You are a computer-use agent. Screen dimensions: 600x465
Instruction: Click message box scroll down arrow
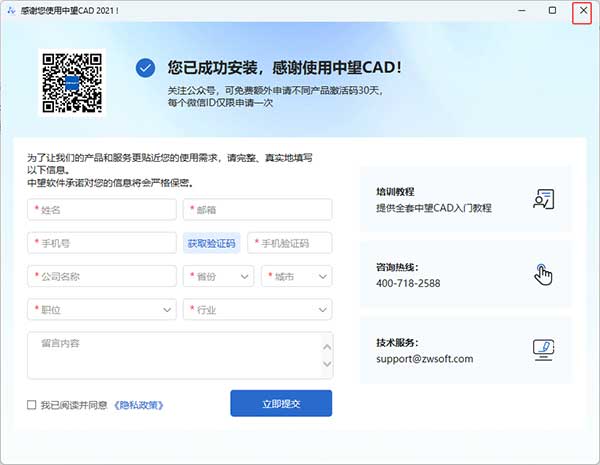point(327,364)
